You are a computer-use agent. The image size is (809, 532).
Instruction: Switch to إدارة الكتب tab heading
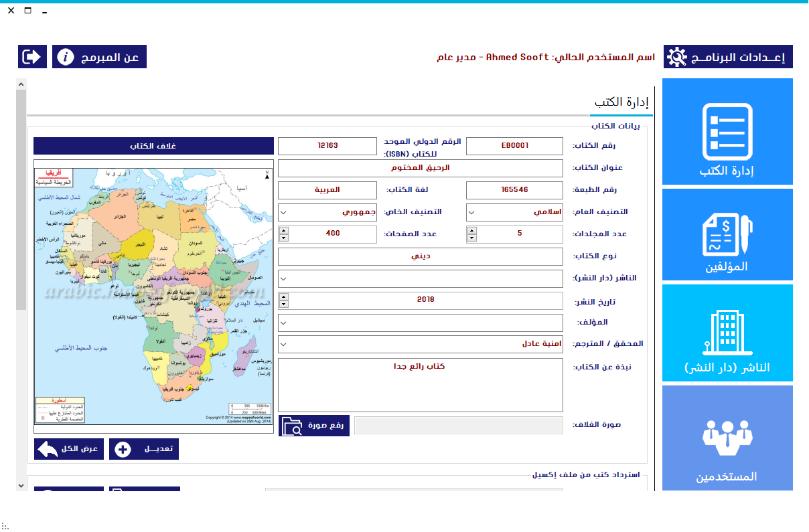[622, 102]
